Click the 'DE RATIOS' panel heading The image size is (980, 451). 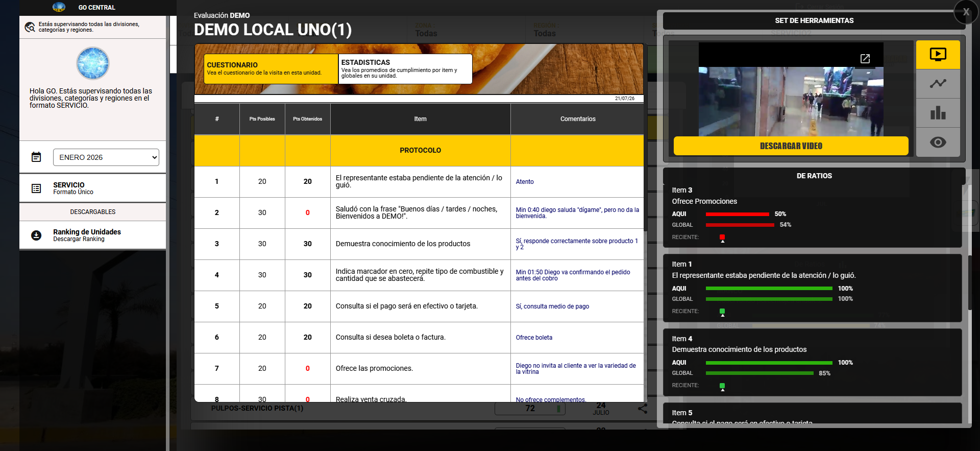(x=814, y=176)
